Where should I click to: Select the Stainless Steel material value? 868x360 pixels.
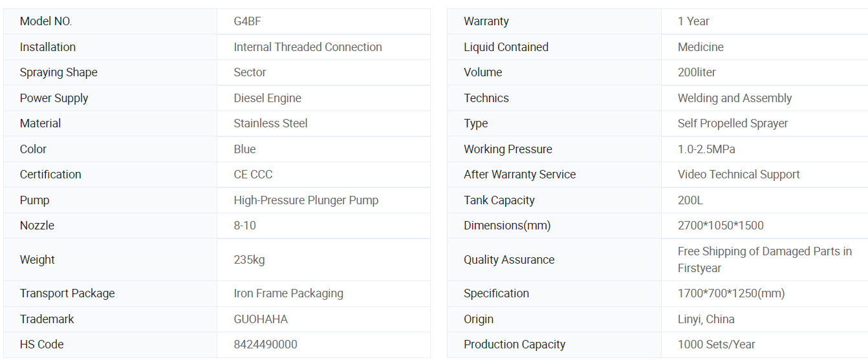[270, 123]
